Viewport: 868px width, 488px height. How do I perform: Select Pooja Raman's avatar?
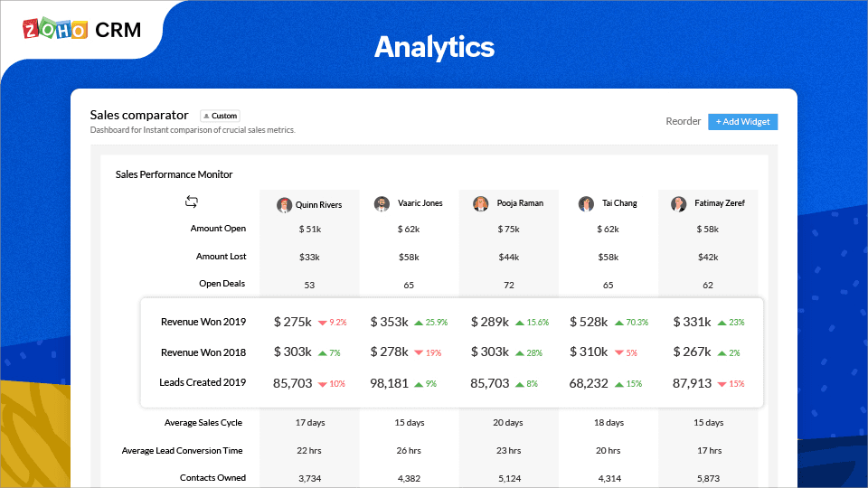480,203
